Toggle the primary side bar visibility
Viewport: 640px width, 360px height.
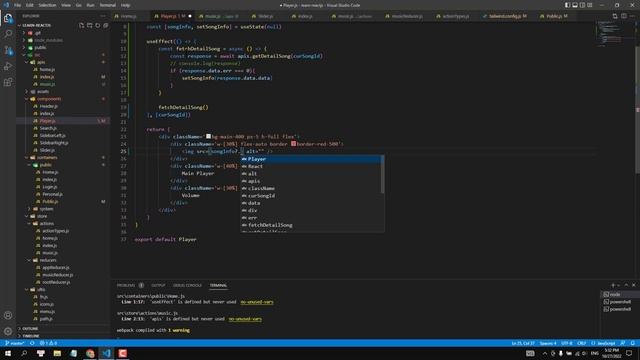coord(567,5)
